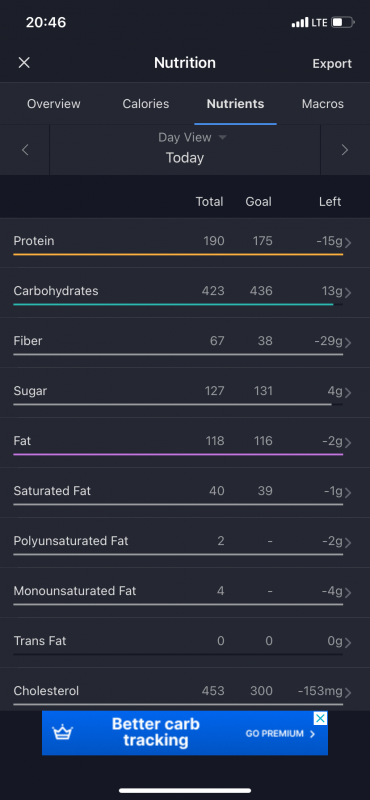Expand the Sugar row details
The image size is (370, 800).
(185, 393)
